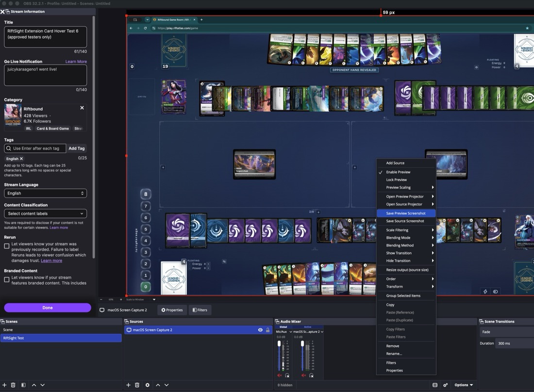The width and height of the screenshot is (534, 392).
Task: Open Learn More link beside Go Live Notification
Action: [x=76, y=62]
